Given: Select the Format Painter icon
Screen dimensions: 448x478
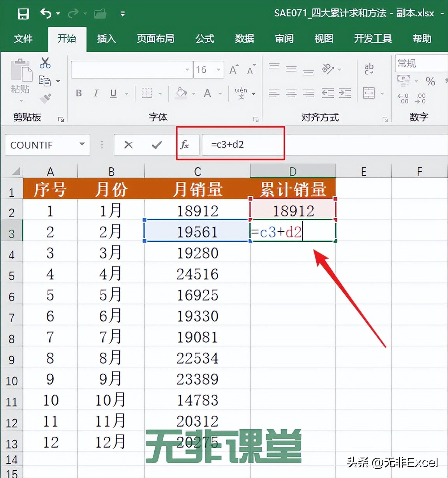Looking at the screenshot, I should pos(46,98).
